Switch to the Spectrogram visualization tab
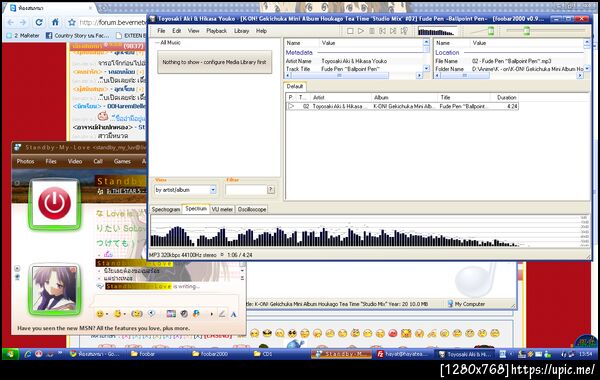 pyautogui.click(x=166, y=209)
